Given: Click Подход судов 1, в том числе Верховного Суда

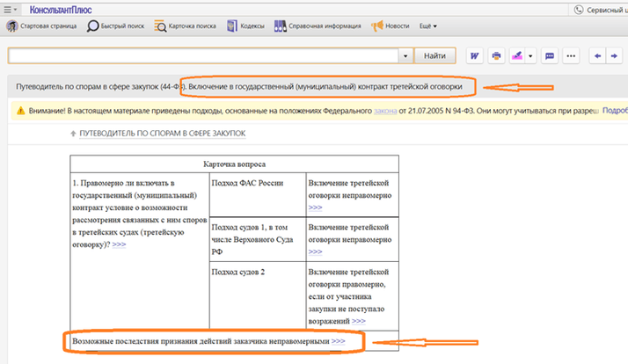Looking at the screenshot, I should click(x=258, y=239).
